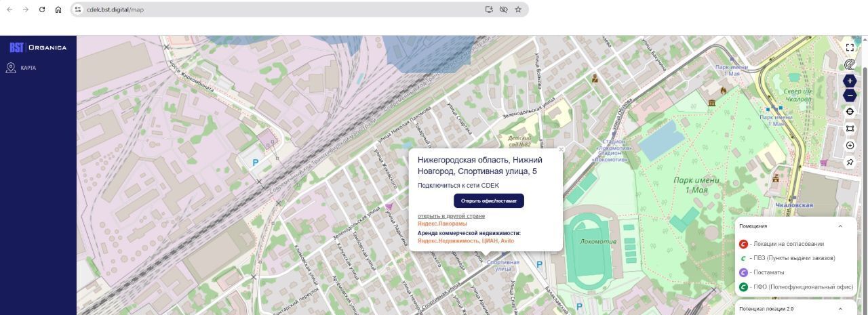This screenshot has height=315, width=868.
Task: Click 'Парк имени 1 Мая' large label
Action: (696, 185)
